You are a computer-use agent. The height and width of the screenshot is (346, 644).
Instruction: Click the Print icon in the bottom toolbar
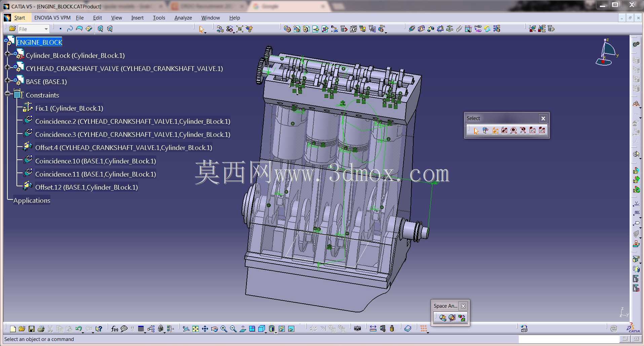coord(41,329)
